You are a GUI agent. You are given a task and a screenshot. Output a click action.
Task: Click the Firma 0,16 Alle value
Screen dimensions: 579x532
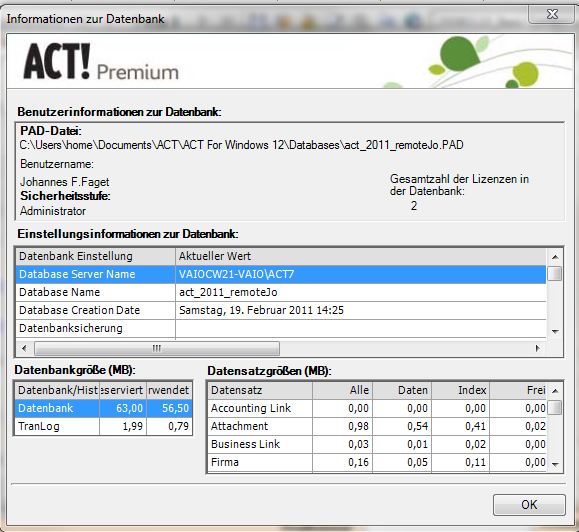point(343,462)
